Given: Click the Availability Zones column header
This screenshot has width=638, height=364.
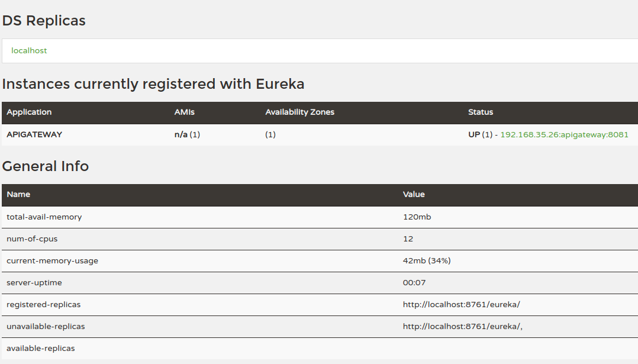Looking at the screenshot, I should click(299, 112).
